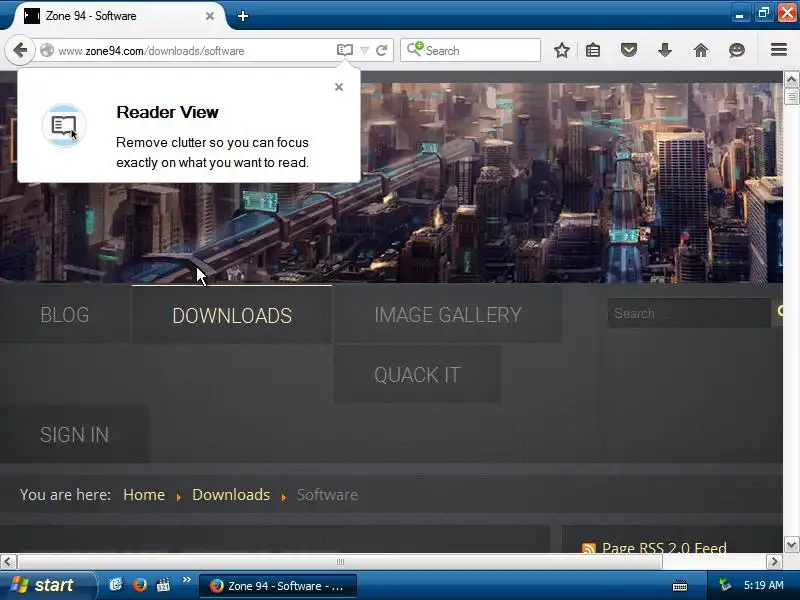
Task: Open the DOWNLOADS navigation item
Action: tap(232, 315)
